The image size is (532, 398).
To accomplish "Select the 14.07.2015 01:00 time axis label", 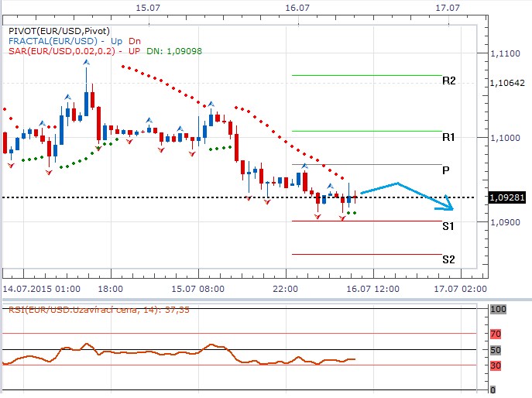I will click(x=41, y=288).
